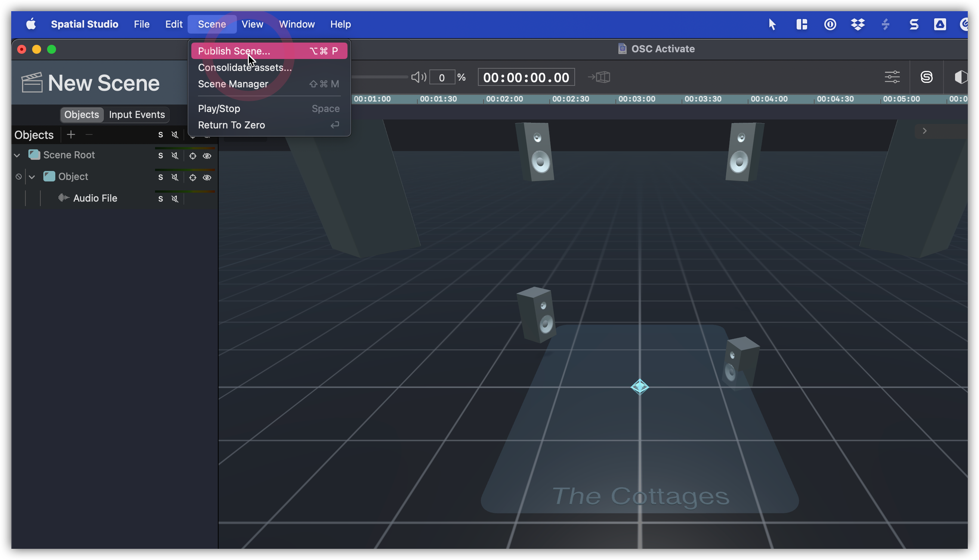Open the Help menu
Image resolution: width=979 pixels, height=560 pixels.
pyautogui.click(x=340, y=24)
